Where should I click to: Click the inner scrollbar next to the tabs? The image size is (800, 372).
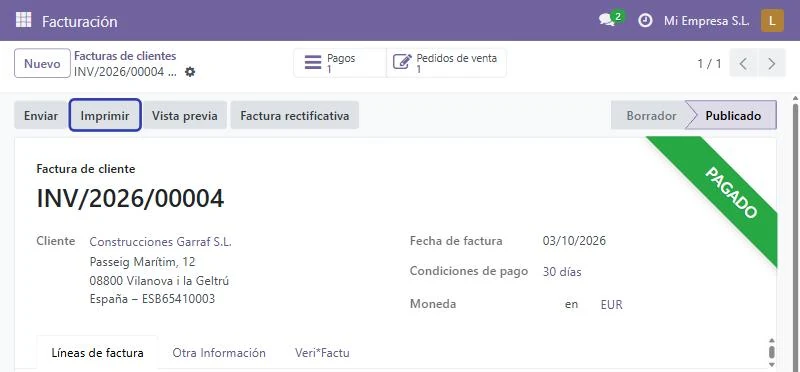(x=771, y=352)
